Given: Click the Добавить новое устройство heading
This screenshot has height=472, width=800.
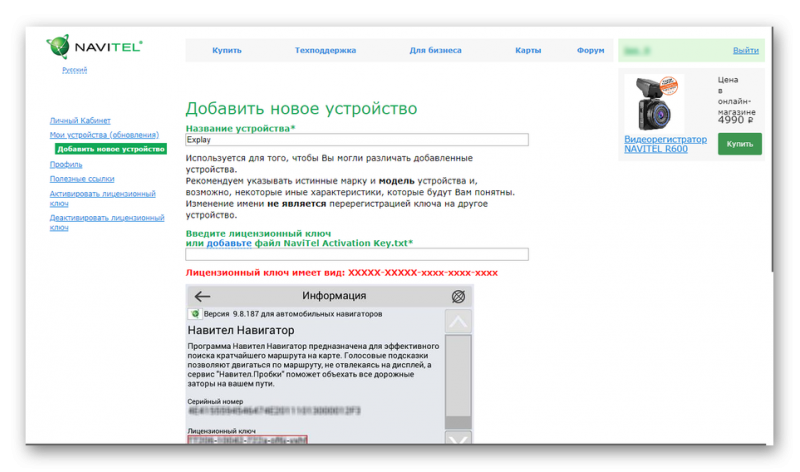Looking at the screenshot, I should 302,109.
